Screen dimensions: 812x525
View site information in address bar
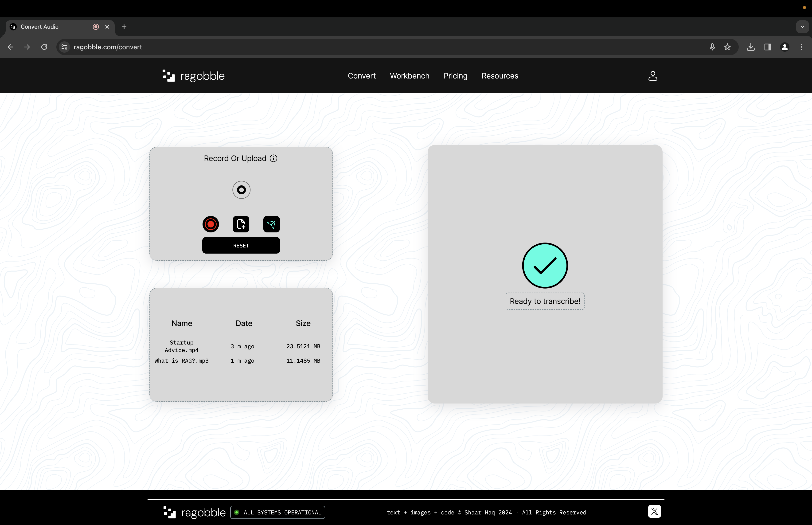64,47
